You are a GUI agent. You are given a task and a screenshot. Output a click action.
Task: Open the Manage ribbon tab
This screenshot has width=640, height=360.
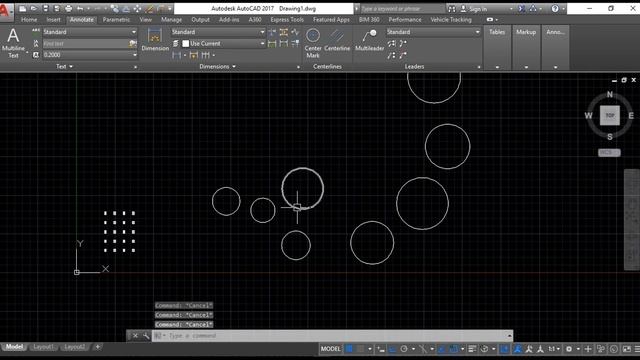pyautogui.click(x=171, y=20)
